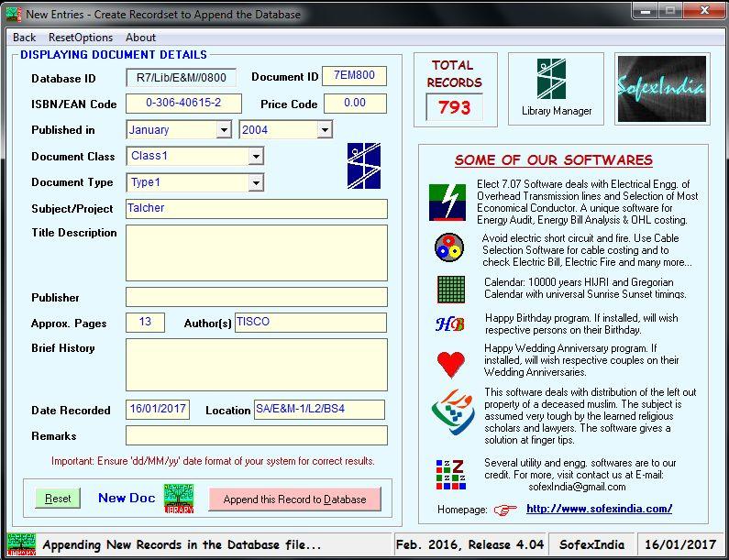Click the Author(s) field containing TISCO
Screen dimensions: 729x560
point(311,323)
